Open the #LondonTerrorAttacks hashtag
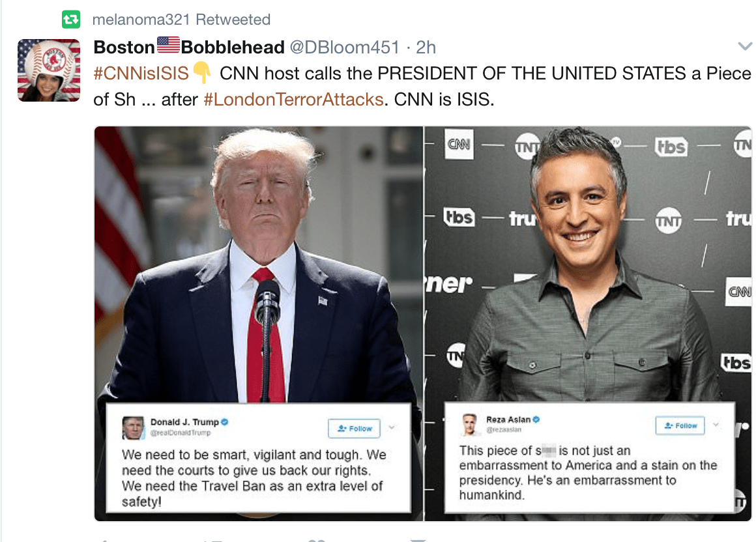The height and width of the screenshot is (542, 756). coord(294,99)
